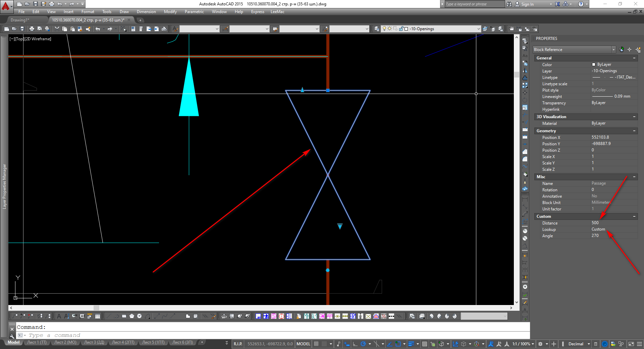Toggle the layer lock padlock icon
The image size is (644, 349).
click(x=401, y=29)
